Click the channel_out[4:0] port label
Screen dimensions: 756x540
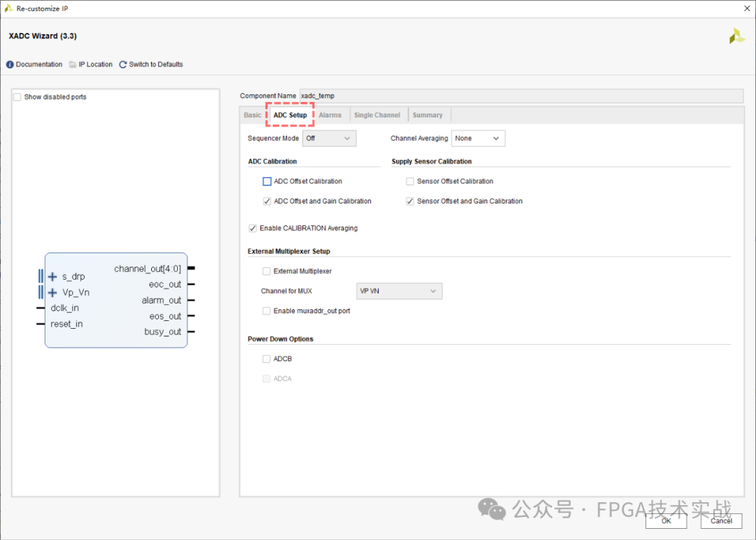[148, 269]
